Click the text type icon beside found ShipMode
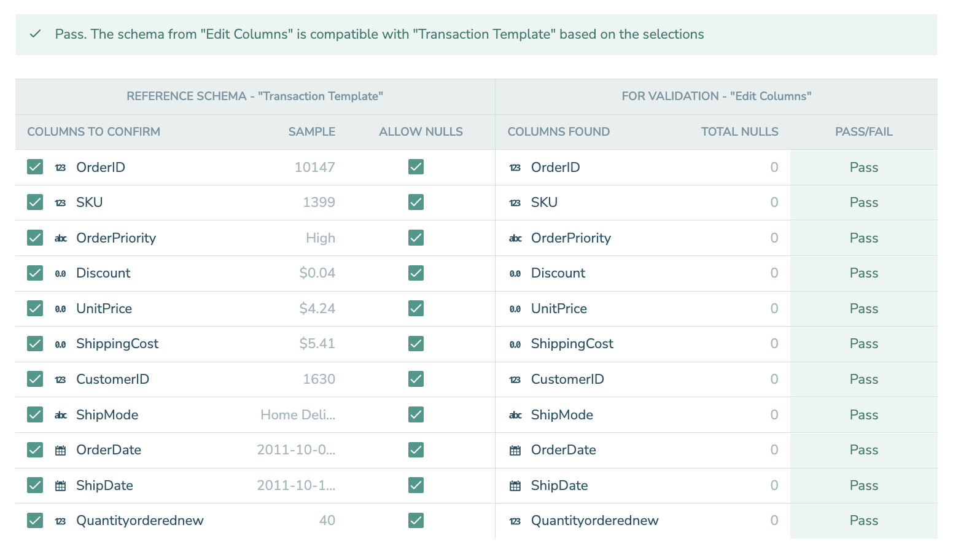Image resolution: width=953 pixels, height=560 pixels. pyautogui.click(x=515, y=415)
